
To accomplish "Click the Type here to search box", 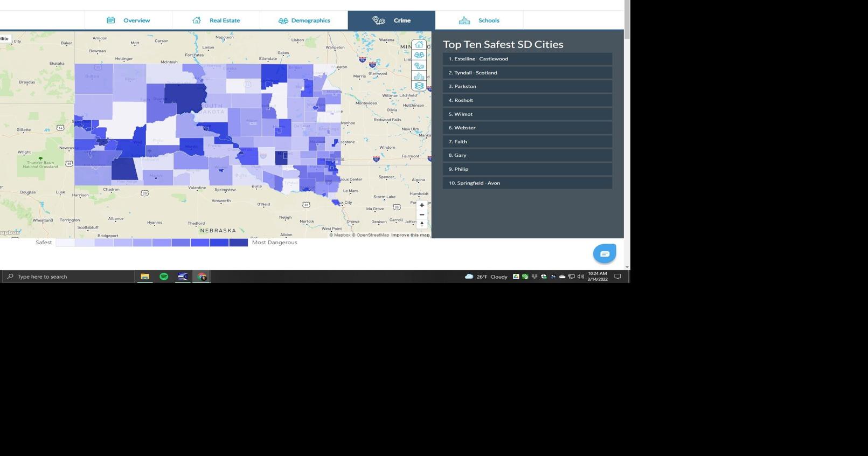I will click(68, 277).
